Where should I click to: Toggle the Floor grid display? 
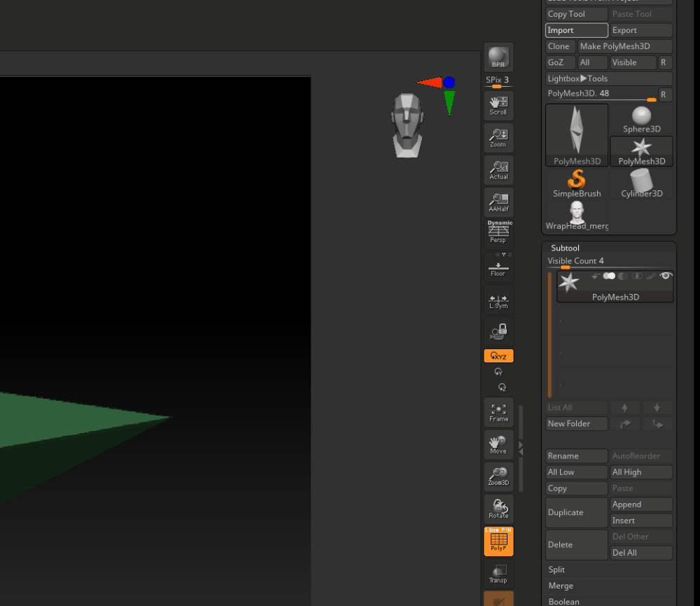[498, 267]
